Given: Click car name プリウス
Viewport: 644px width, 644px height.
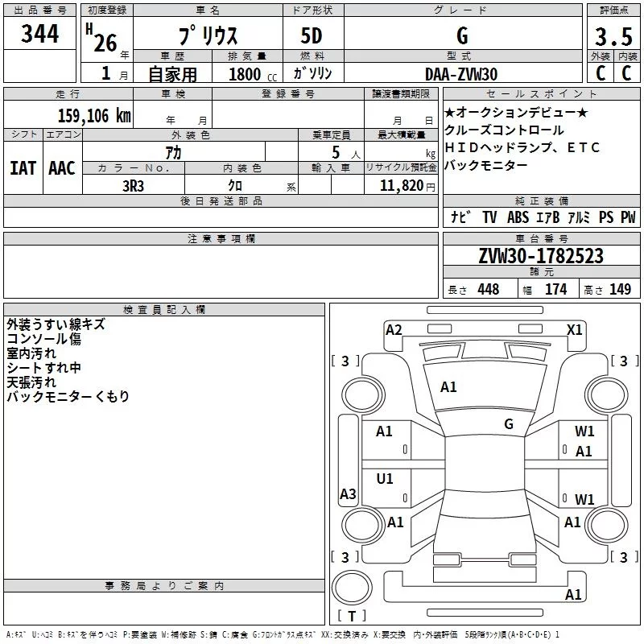Looking at the screenshot, I should [x=208, y=35].
